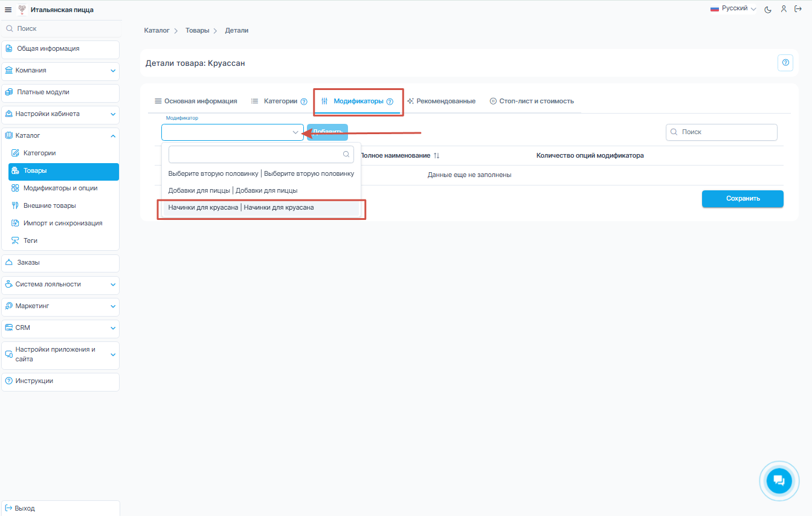Go to Каталог breadcrumb link
The height and width of the screenshot is (516, 812).
click(x=157, y=30)
